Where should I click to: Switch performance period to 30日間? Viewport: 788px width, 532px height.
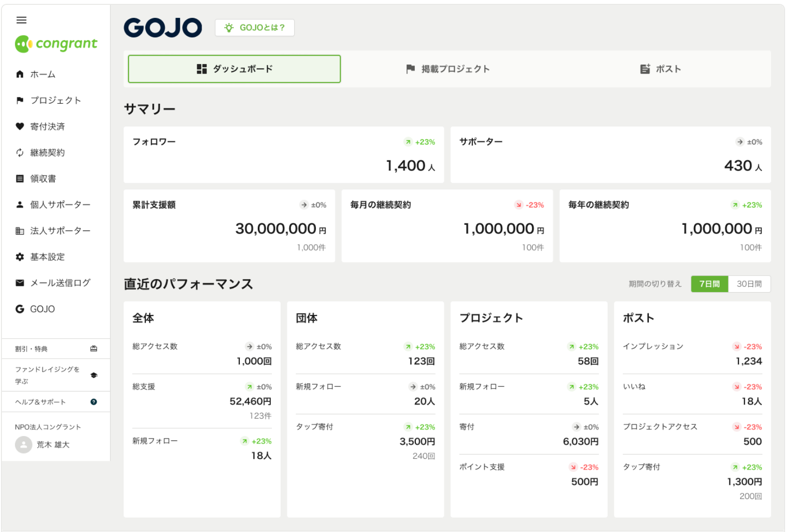click(x=749, y=284)
